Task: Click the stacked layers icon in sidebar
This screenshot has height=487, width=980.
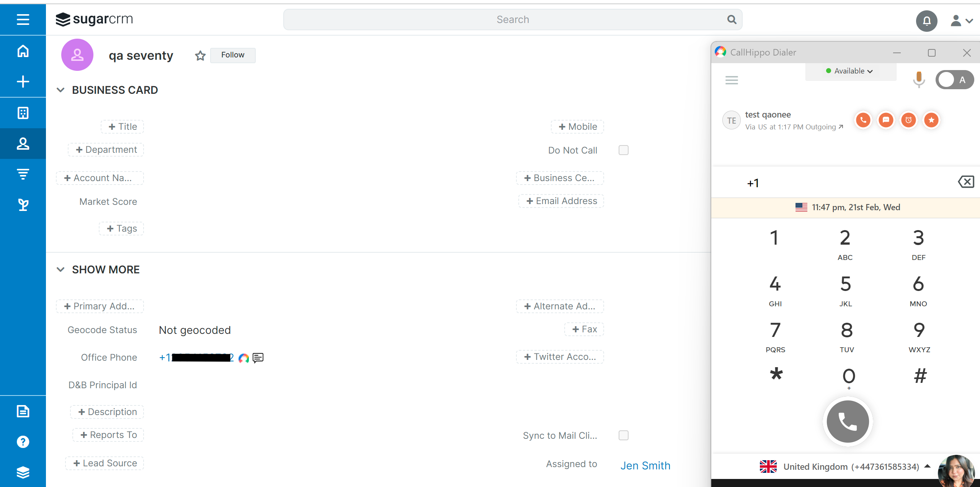Action: tap(23, 472)
